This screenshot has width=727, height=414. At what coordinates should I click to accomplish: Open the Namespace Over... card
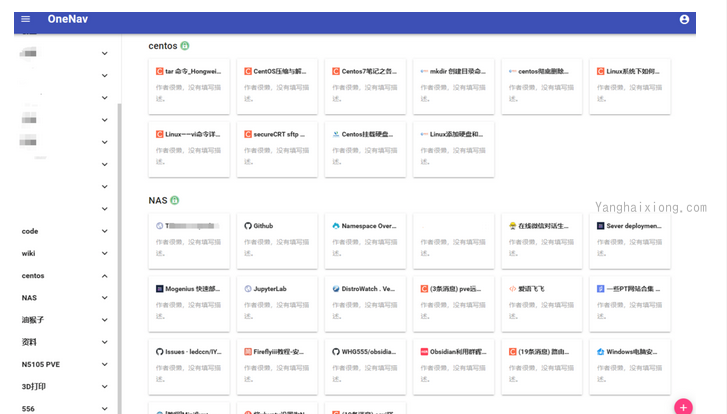pos(365,241)
